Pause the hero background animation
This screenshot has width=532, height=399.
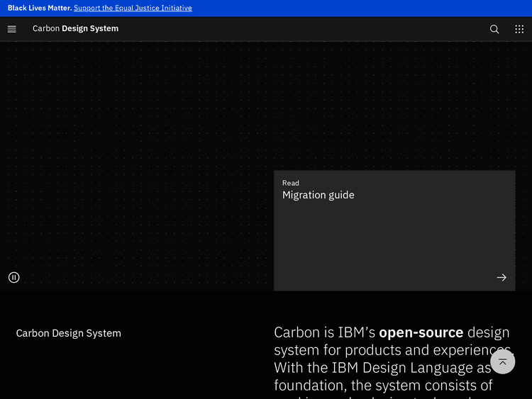(14, 277)
